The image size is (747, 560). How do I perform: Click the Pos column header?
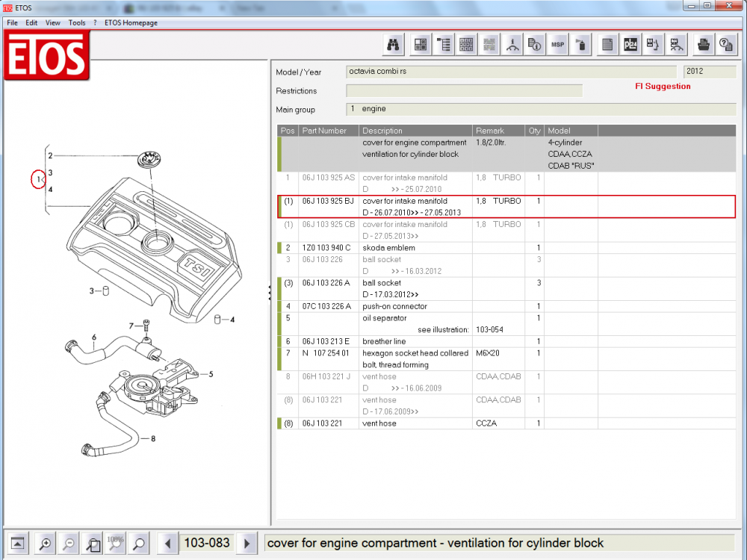(x=288, y=131)
